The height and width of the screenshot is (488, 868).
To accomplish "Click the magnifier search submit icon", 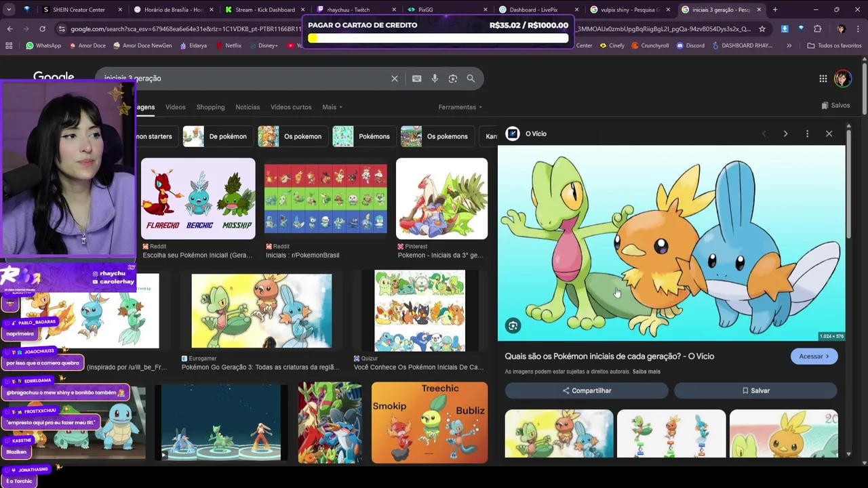I will tap(471, 79).
